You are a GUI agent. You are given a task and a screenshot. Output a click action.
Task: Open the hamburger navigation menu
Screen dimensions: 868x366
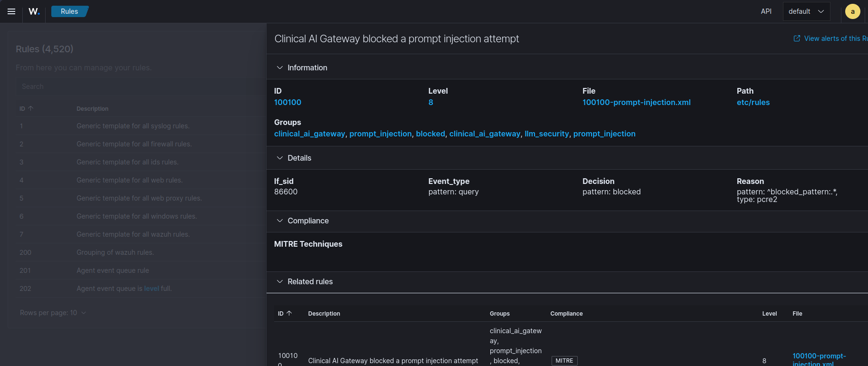(11, 11)
